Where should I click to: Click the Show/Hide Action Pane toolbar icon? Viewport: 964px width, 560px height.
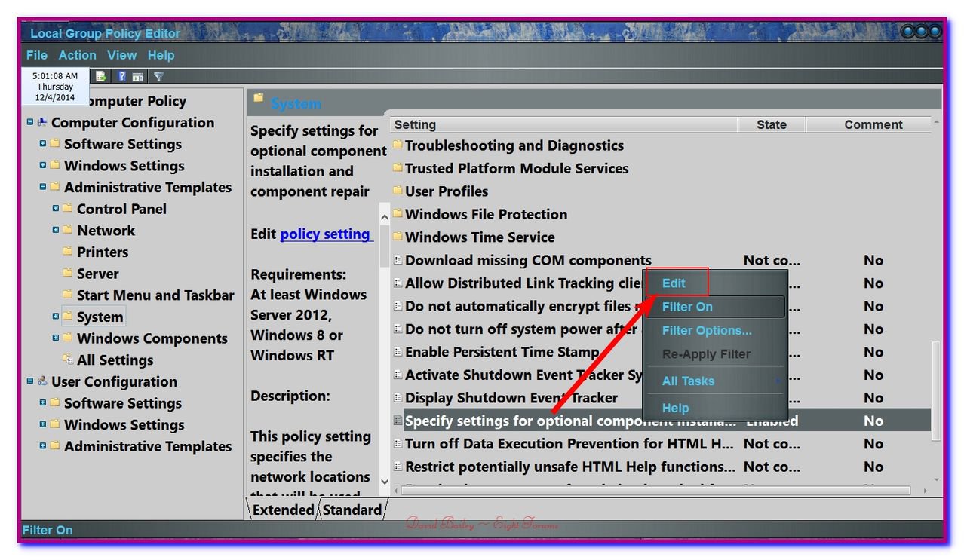[138, 76]
